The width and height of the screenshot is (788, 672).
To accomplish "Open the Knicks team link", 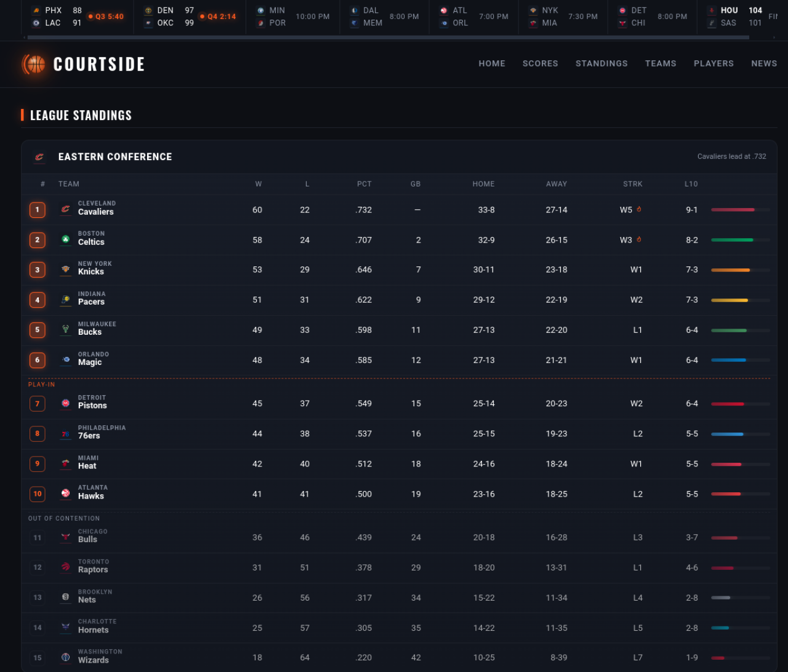I will [x=91, y=271].
